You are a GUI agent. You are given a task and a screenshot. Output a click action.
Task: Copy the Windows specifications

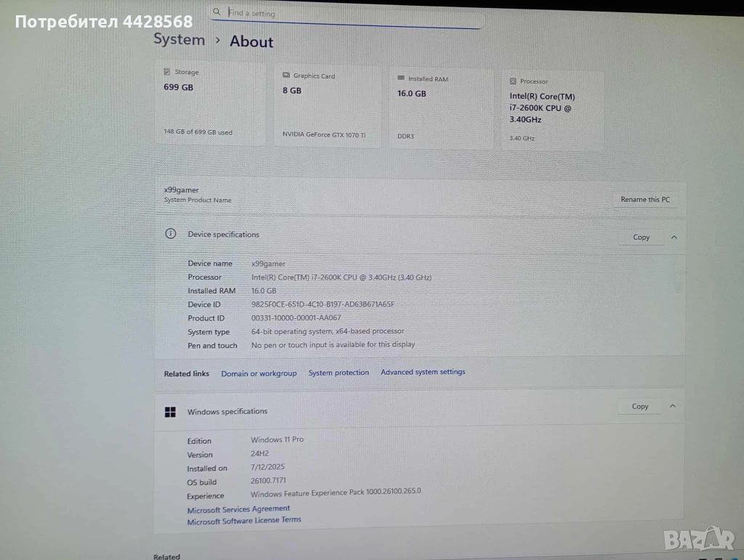(x=640, y=406)
